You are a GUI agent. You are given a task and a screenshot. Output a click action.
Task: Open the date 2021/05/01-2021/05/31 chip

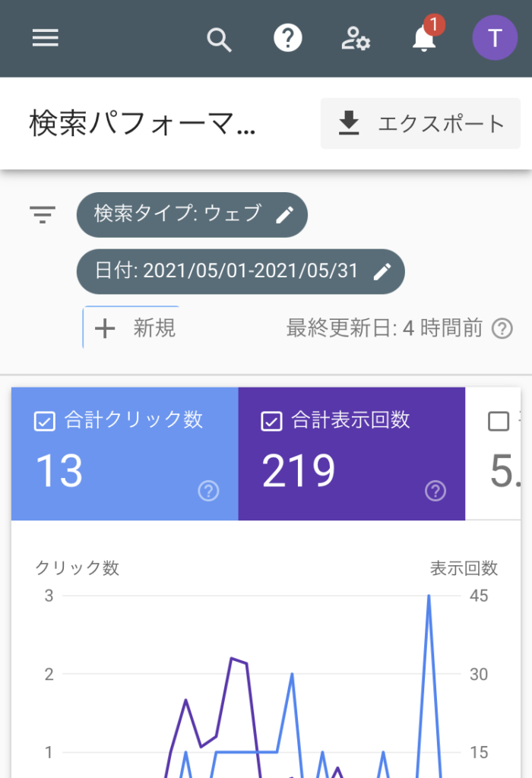point(226,271)
